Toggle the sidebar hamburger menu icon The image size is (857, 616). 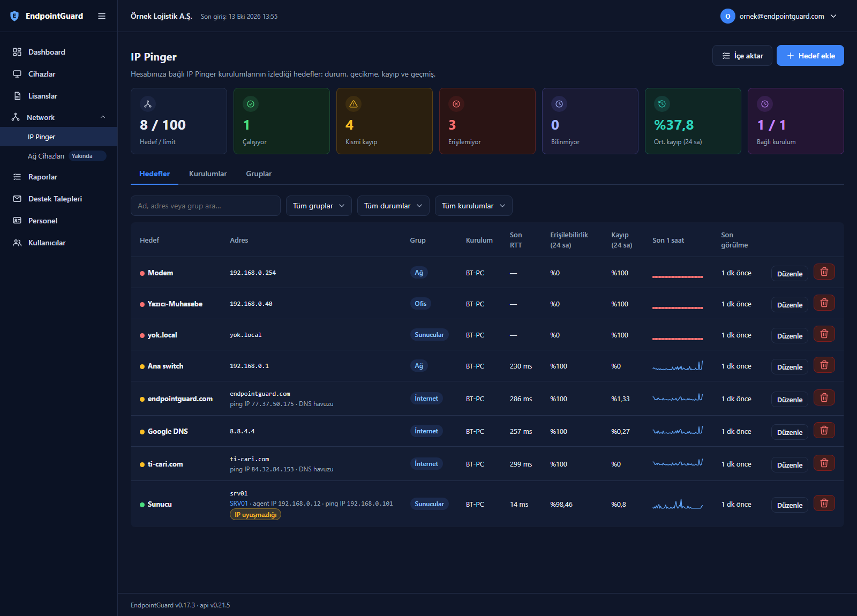[x=102, y=16]
